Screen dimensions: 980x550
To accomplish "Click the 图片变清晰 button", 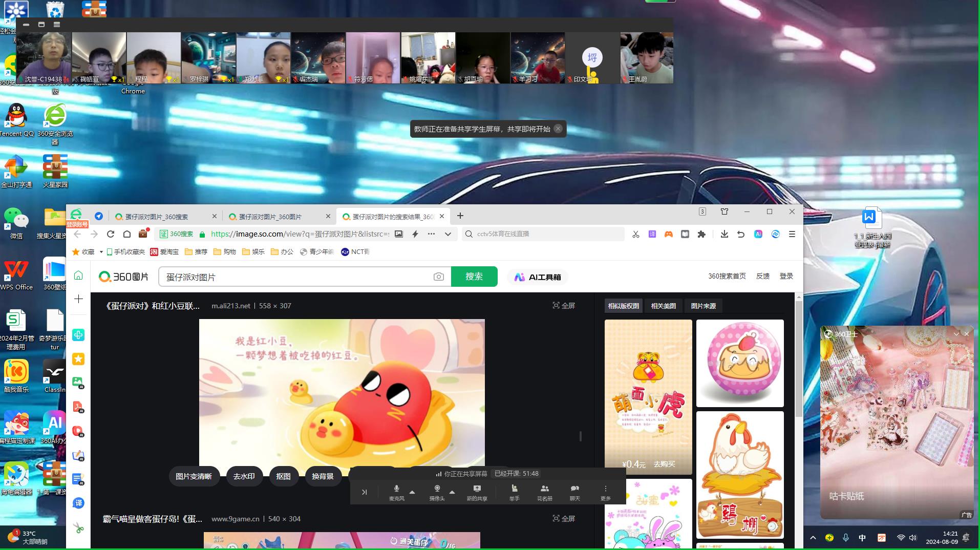I will click(x=194, y=476).
